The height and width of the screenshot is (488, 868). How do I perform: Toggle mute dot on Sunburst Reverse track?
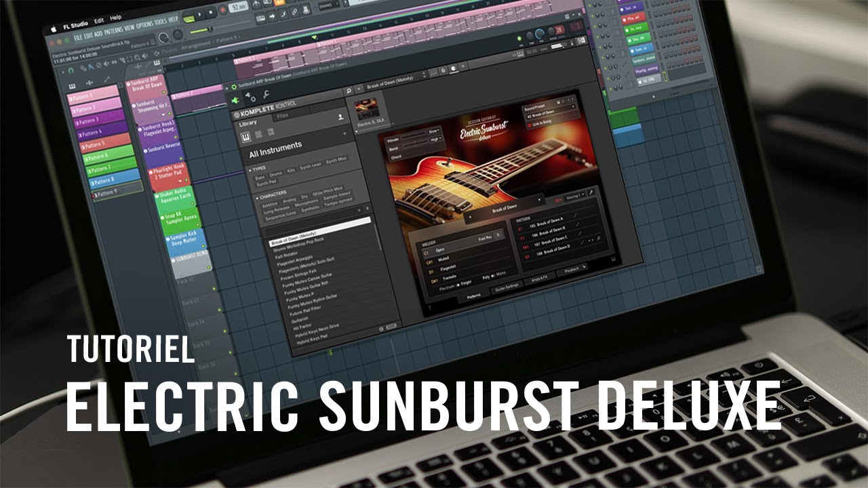[180, 159]
